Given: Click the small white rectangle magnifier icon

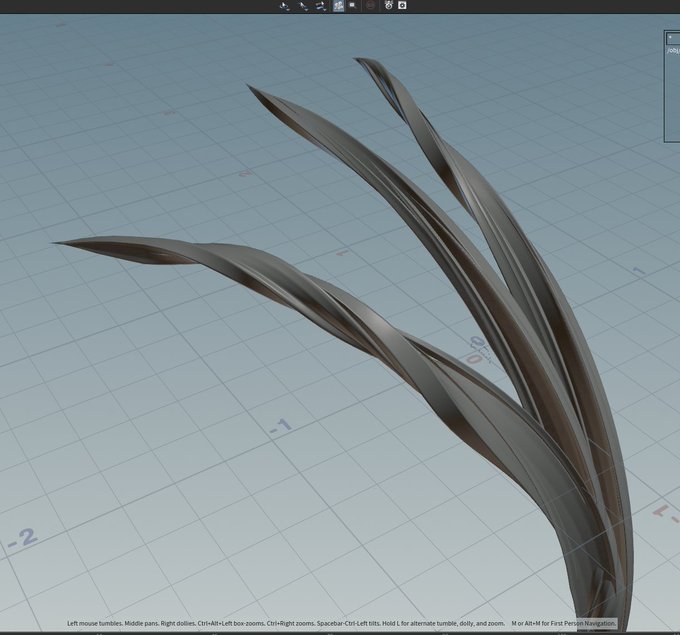Looking at the screenshot, I should (x=353, y=5).
